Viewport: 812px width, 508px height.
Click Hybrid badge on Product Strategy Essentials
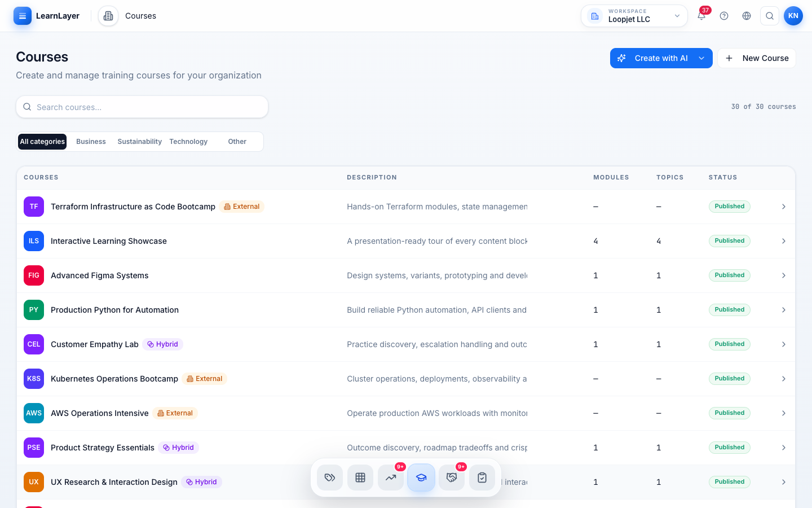(178, 448)
